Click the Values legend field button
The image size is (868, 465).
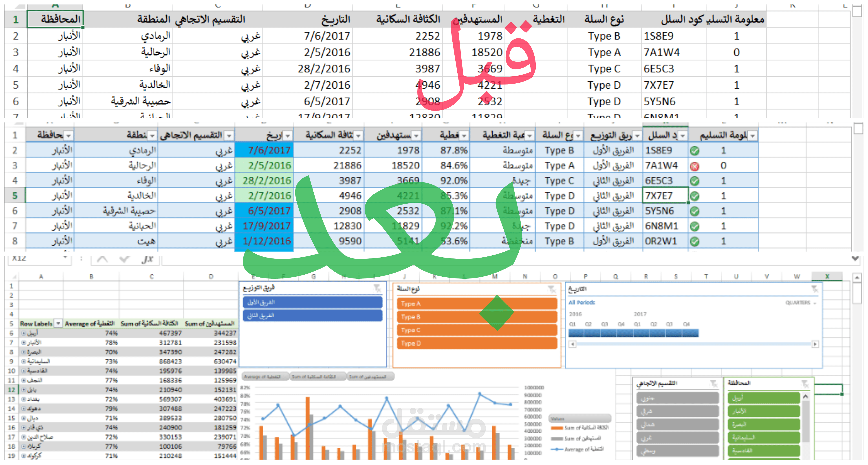pyautogui.click(x=579, y=418)
